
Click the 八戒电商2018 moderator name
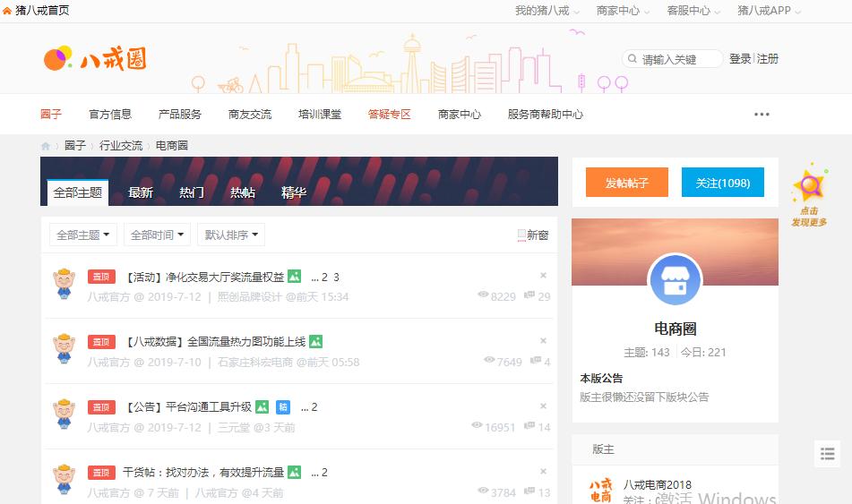[658, 484]
